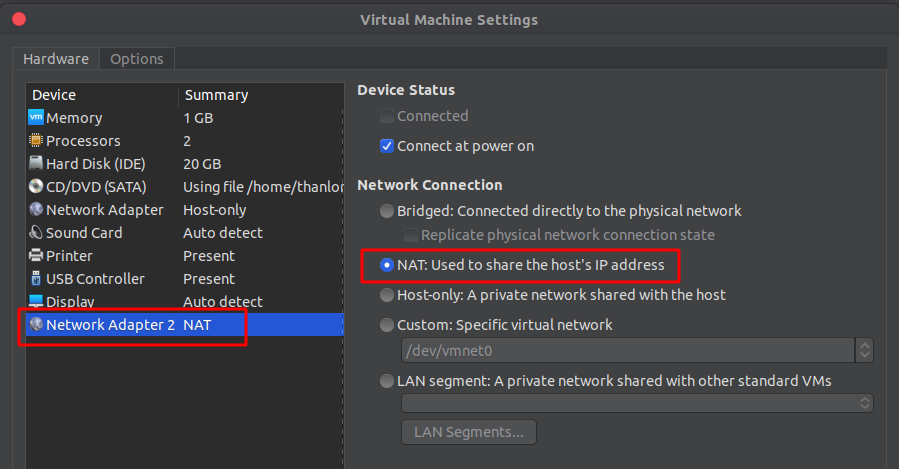Click the CD/DVD (SATA) disc icon
This screenshot has width=899, height=469.
point(36,186)
